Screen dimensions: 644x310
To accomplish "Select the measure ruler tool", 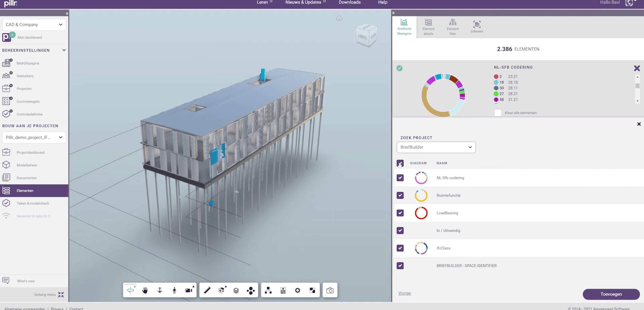I will (x=207, y=290).
